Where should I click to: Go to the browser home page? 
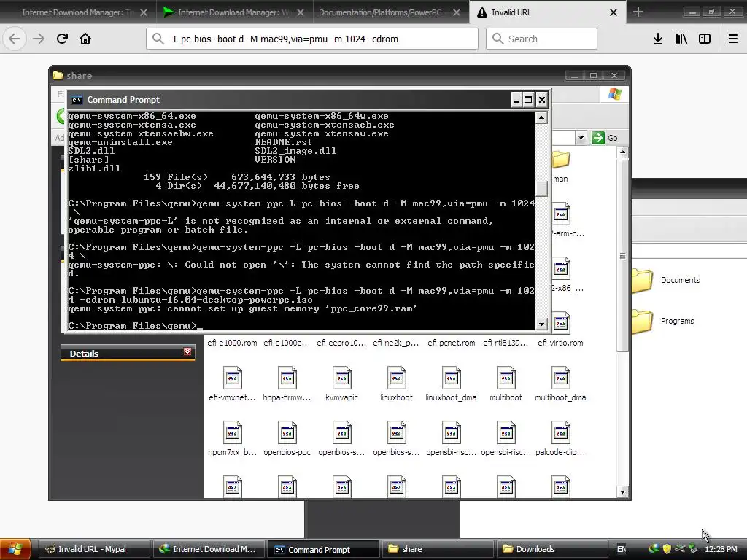click(x=85, y=39)
